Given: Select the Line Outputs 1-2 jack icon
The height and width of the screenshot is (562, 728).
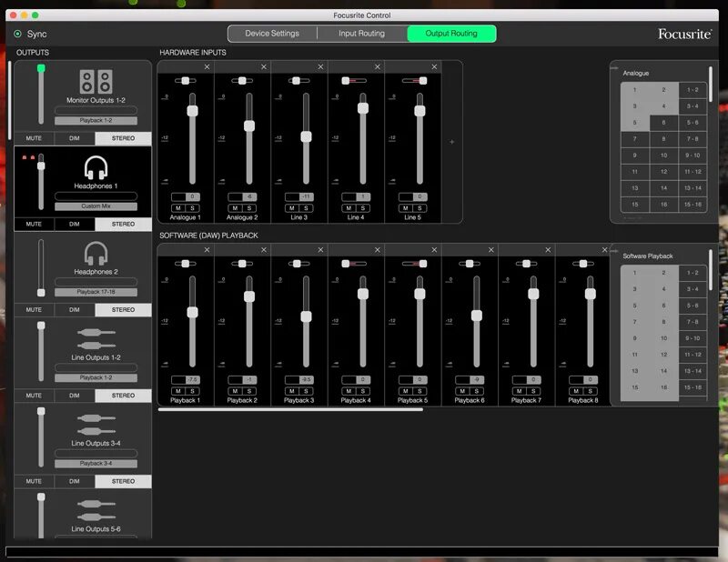Looking at the screenshot, I should point(96,339).
